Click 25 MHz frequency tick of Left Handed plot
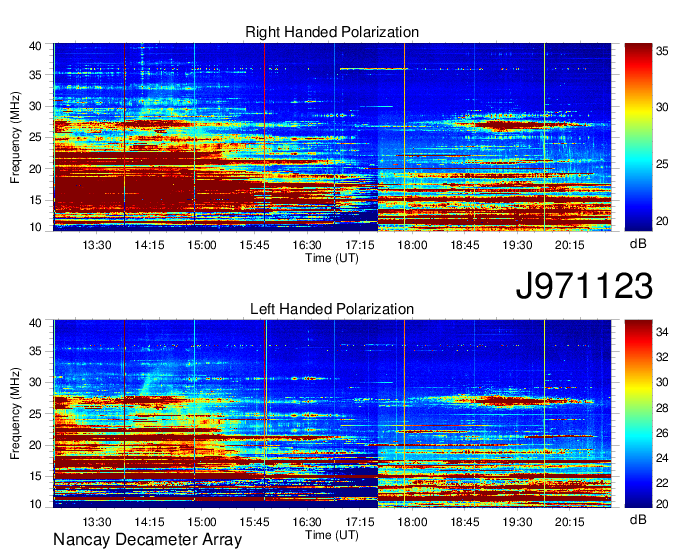The image size is (680, 552). pyautogui.click(x=35, y=414)
